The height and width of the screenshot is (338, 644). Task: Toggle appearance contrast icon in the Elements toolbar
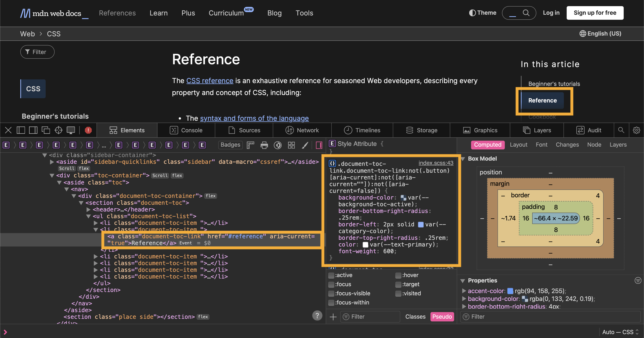tap(278, 145)
